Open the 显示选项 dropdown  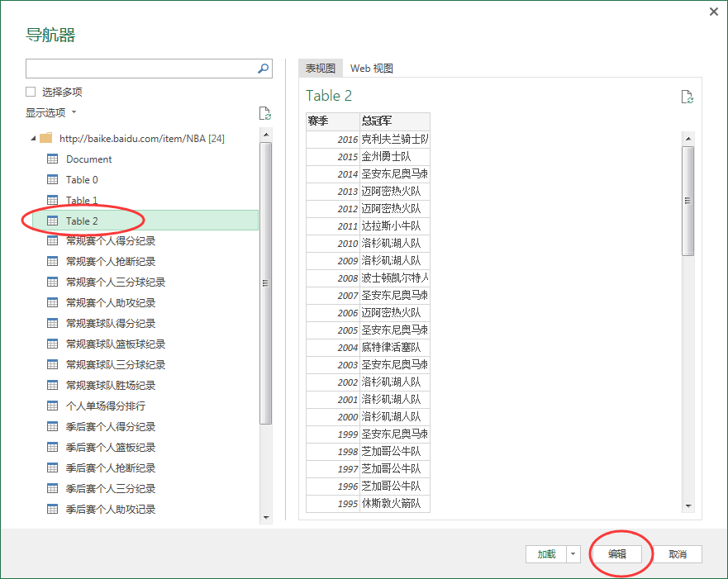coord(50,112)
